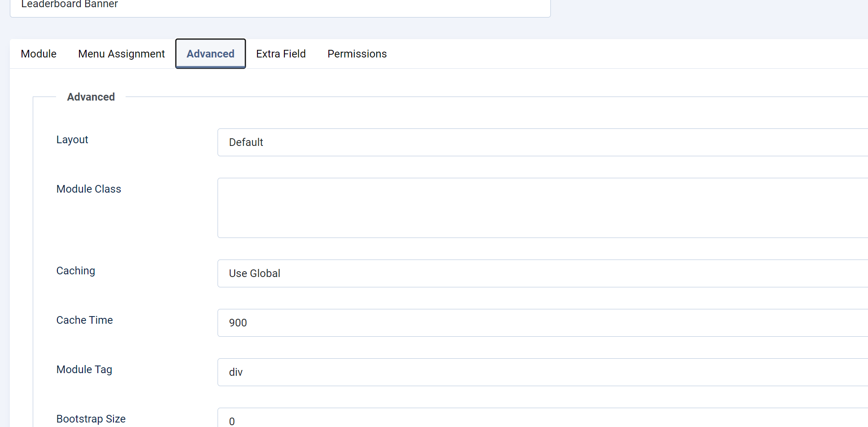Click the Advanced fieldset legend heading

[x=91, y=97]
